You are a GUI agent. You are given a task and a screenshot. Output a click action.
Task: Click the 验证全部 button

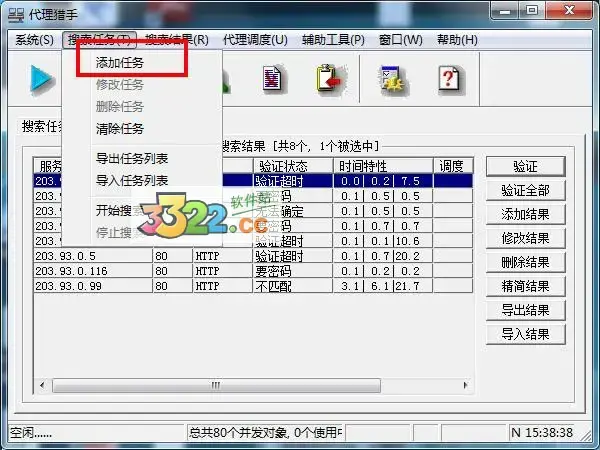pos(525,191)
